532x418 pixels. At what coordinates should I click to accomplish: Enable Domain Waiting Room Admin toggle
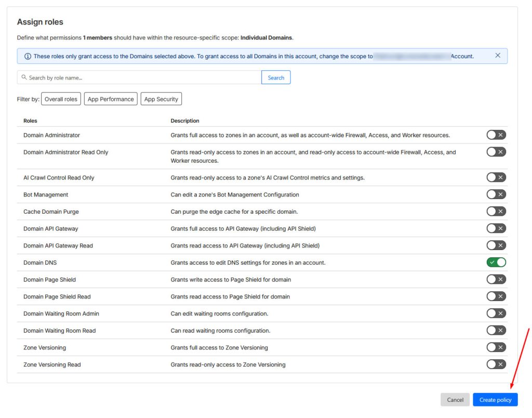click(x=496, y=313)
